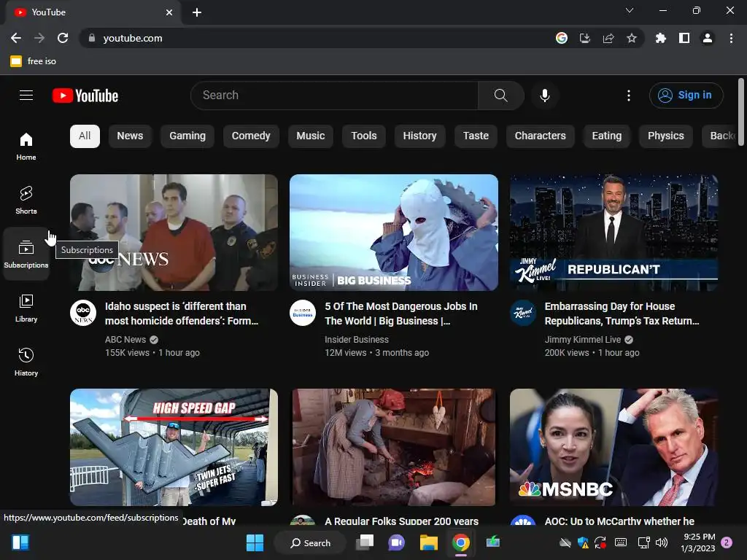Select the Comedy filter chip

tap(251, 136)
